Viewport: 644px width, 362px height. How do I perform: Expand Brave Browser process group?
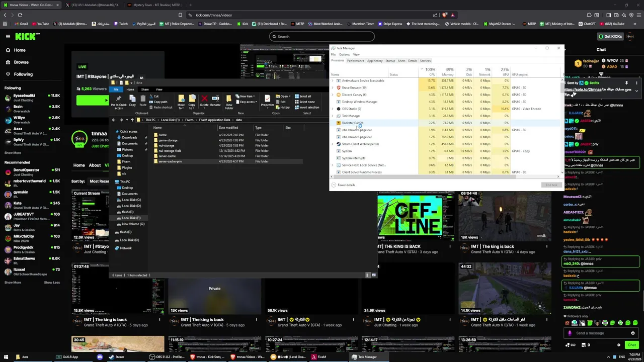(332, 87)
